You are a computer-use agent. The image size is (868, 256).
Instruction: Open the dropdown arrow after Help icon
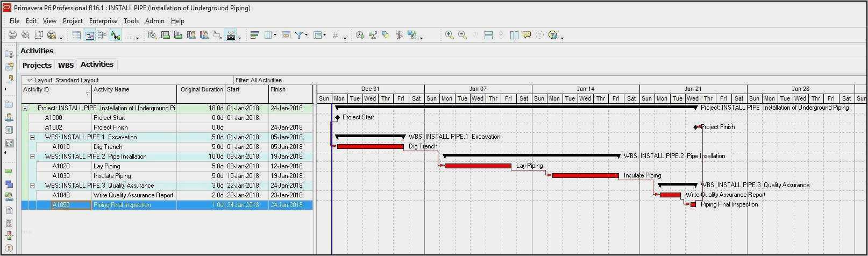click(562, 38)
